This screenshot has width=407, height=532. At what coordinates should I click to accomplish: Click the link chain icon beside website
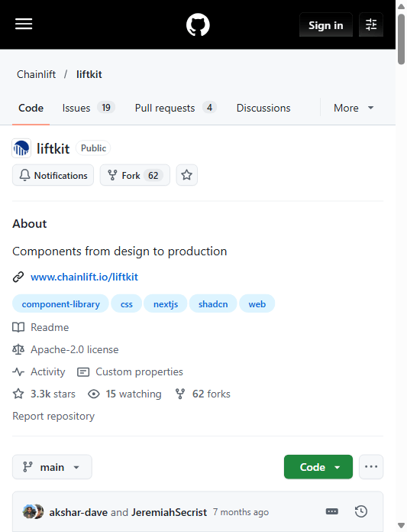click(18, 277)
